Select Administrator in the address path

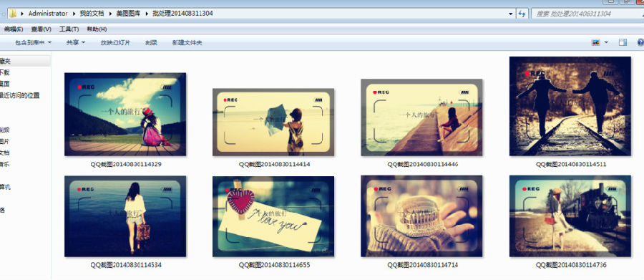pos(48,14)
